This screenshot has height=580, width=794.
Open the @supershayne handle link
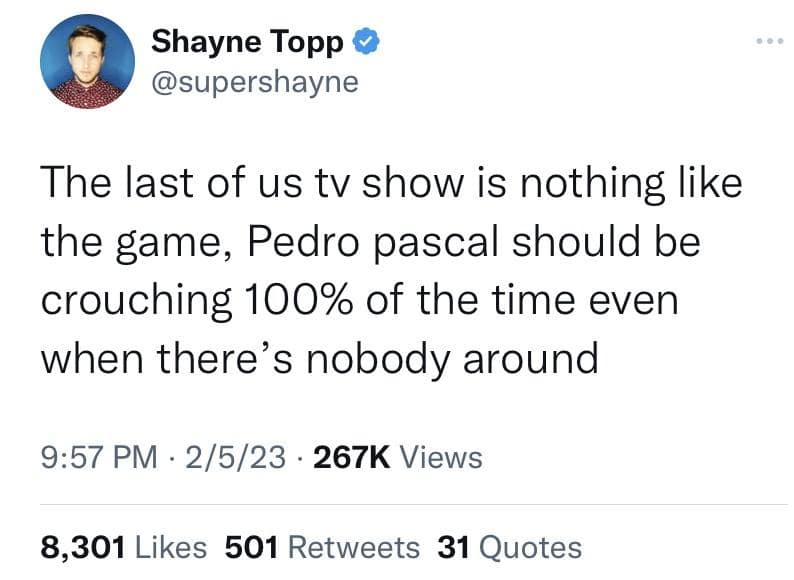pyautogui.click(x=253, y=82)
